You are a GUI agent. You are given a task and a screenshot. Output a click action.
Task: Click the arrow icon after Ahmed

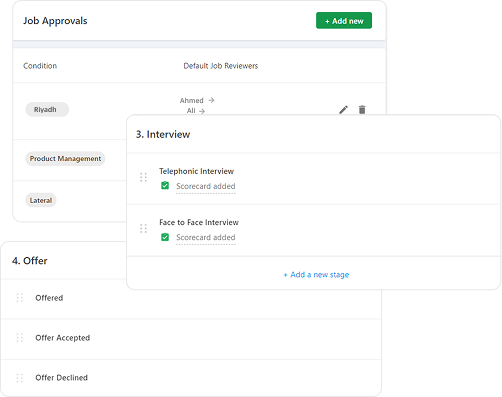tap(211, 100)
